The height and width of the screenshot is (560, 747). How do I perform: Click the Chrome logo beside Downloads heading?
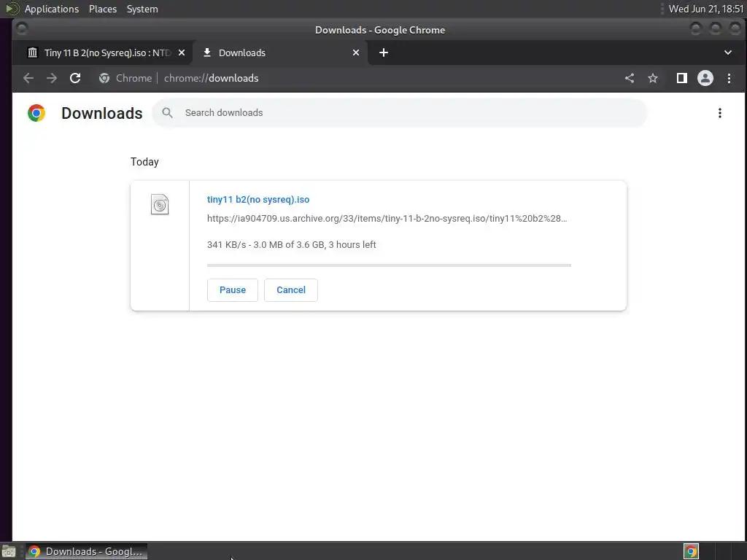(36, 113)
